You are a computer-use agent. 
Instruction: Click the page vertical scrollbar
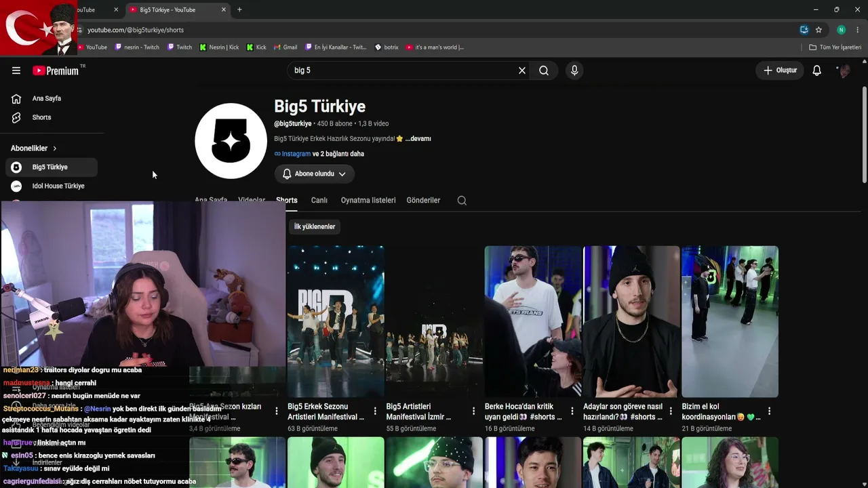click(864, 136)
